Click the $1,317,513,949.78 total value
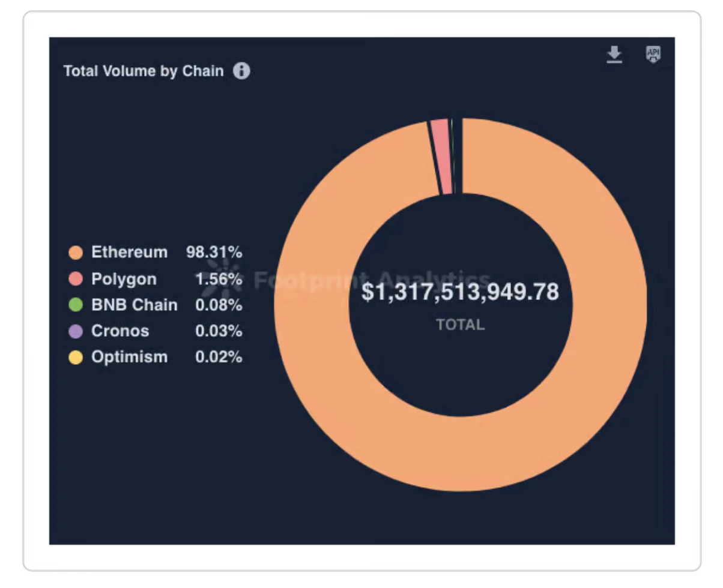 (x=460, y=292)
